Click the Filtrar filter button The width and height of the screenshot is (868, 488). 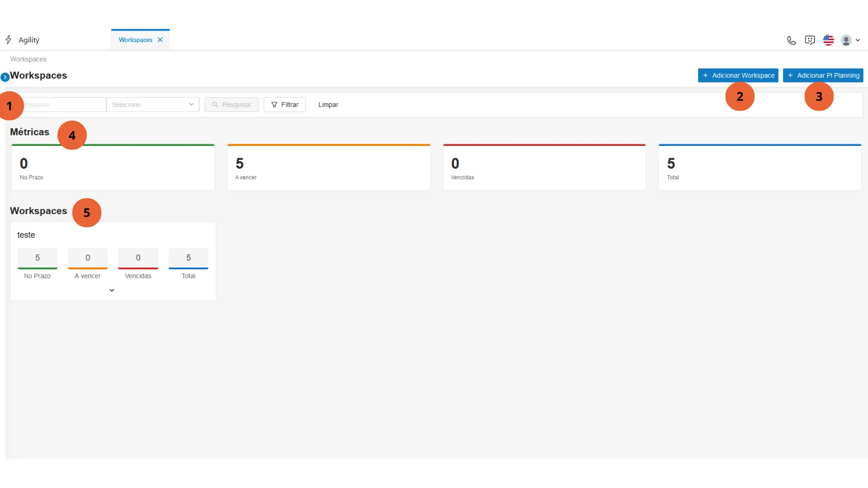tap(285, 104)
